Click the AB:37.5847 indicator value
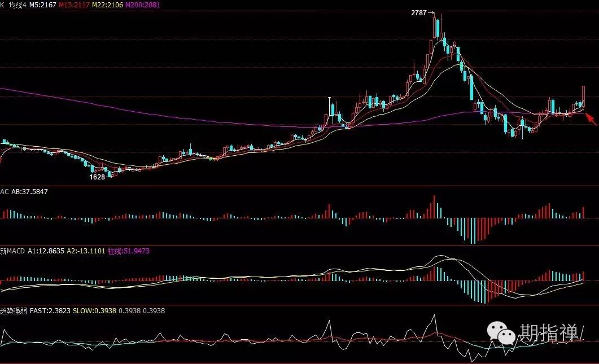The width and height of the screenshot is (599, 364). pos(29,192)
